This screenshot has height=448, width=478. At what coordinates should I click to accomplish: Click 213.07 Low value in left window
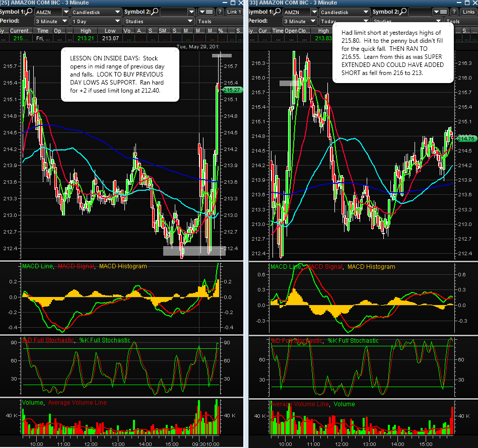point(110,38)
